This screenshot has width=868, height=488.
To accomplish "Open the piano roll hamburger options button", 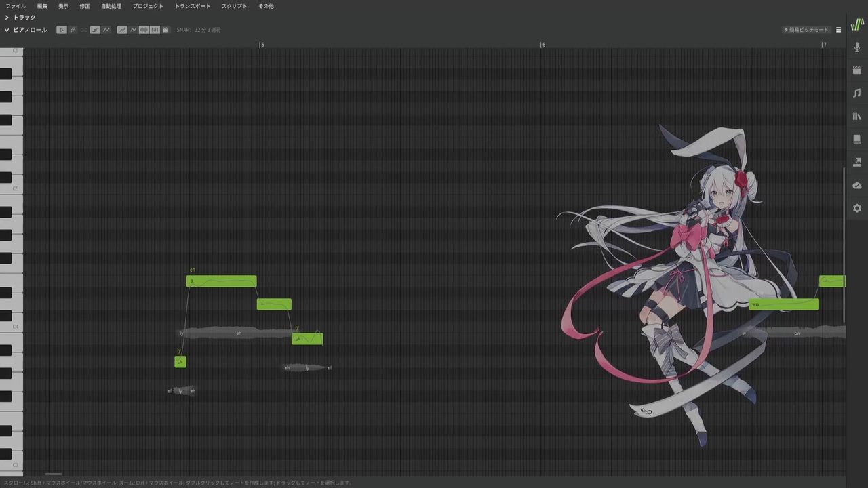I will point(838,30).
